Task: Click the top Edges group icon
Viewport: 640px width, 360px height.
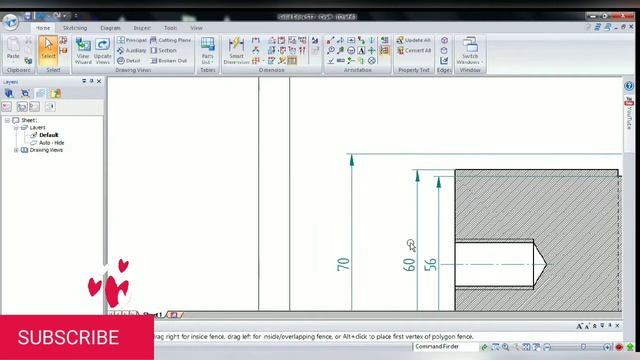Action: [x=444, y=40]
